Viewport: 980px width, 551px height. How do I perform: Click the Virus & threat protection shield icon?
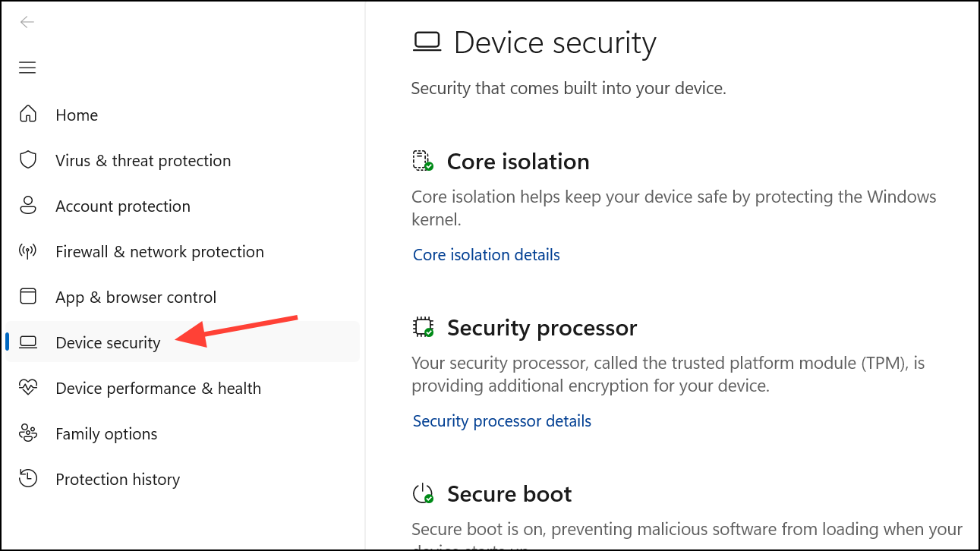(27, 159)
